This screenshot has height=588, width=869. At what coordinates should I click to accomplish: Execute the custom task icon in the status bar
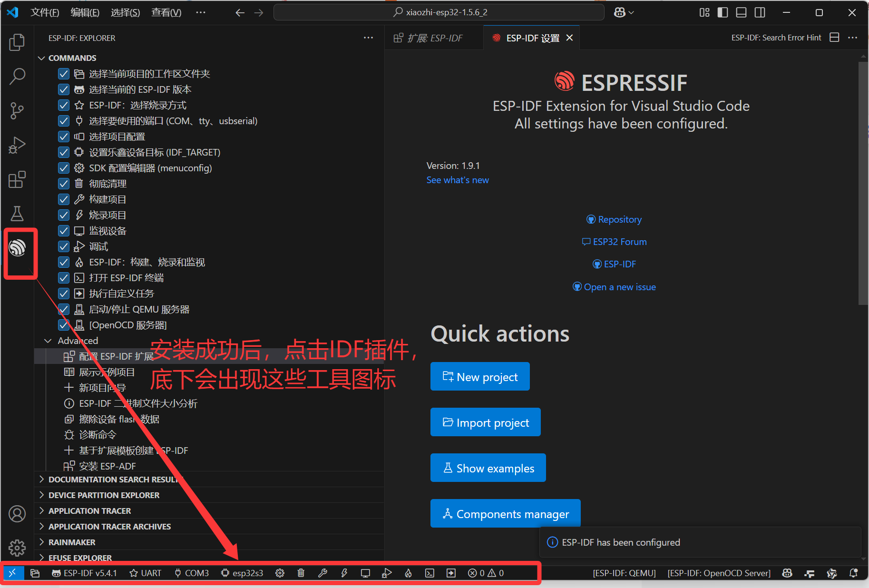point(451,573)
